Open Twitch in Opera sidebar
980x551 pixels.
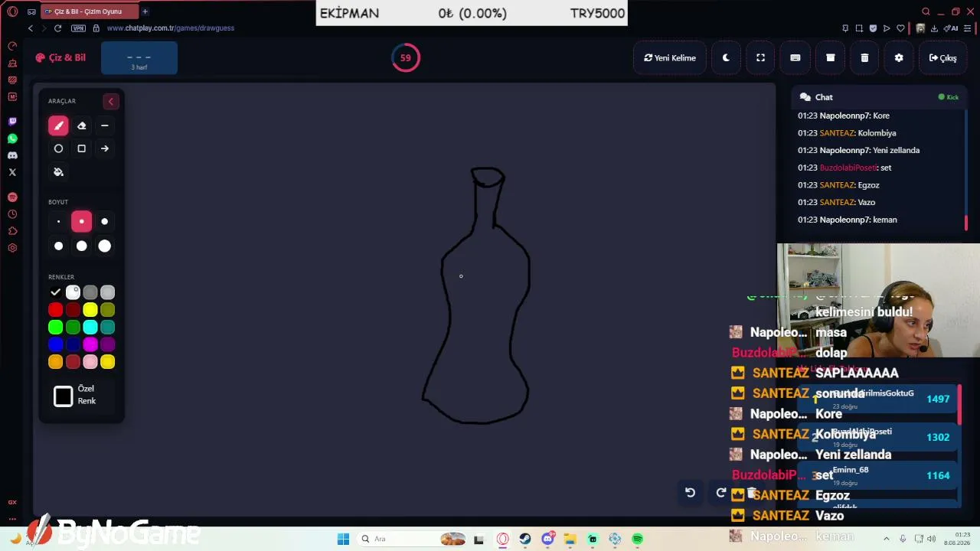(12, 122)
